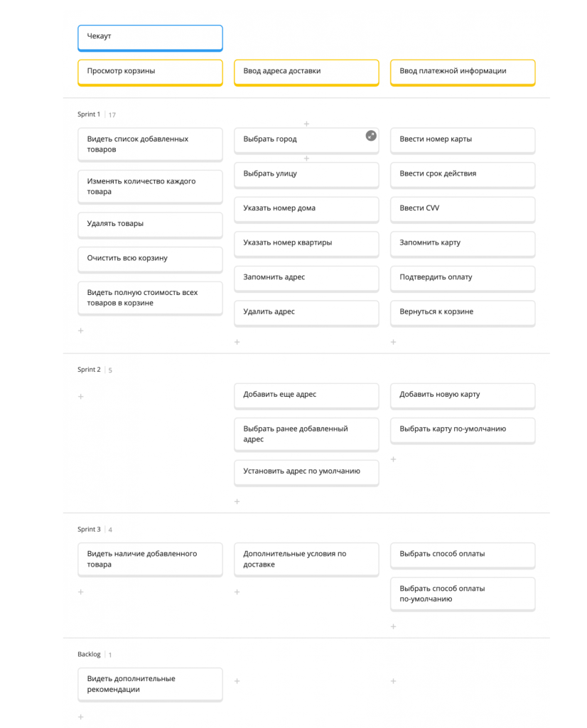Open the "Удалять товары" story card
This screenshot has height=728, width=587.
[150, 224]
